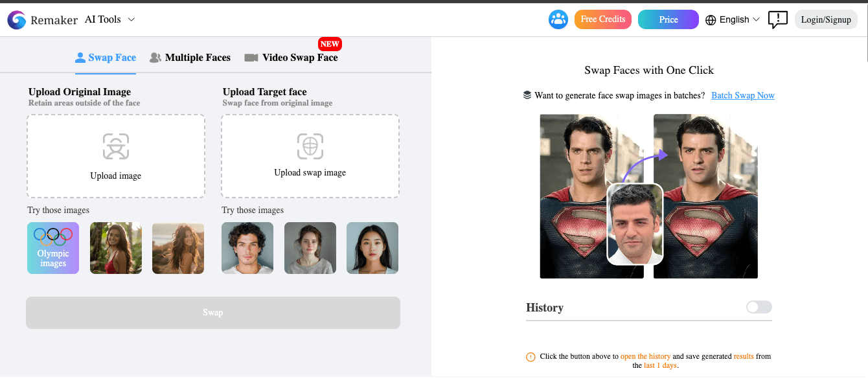Viewport: 868px width, 386px height.
Task: Click the Login/Signup button
Action: coord(826,19)
